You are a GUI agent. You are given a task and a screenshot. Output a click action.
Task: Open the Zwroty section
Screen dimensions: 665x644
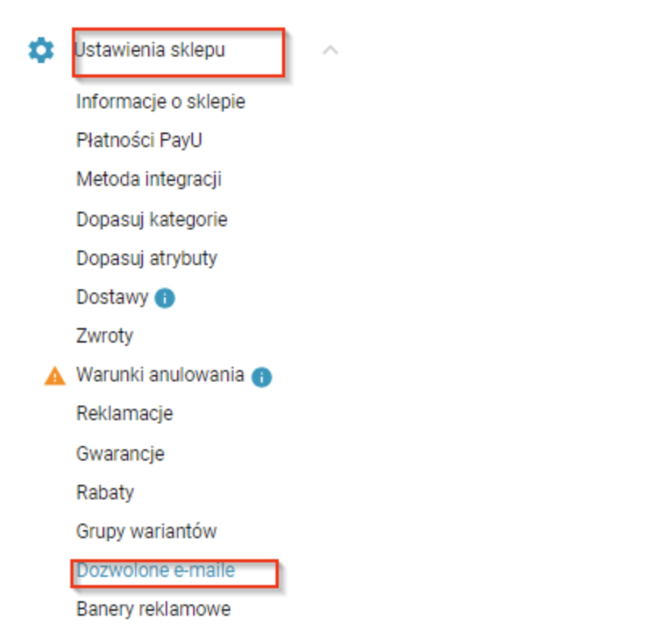coord(104,336)
